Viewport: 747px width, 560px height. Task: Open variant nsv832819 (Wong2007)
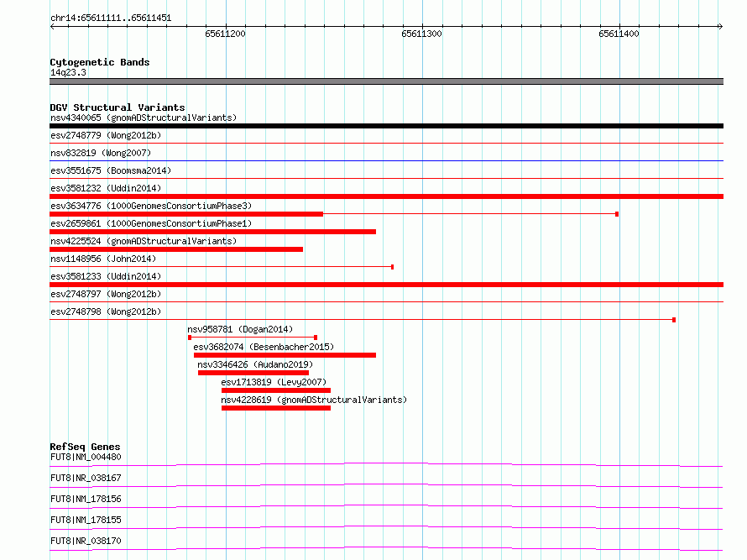pyautogui.click(x=101, y=153)
